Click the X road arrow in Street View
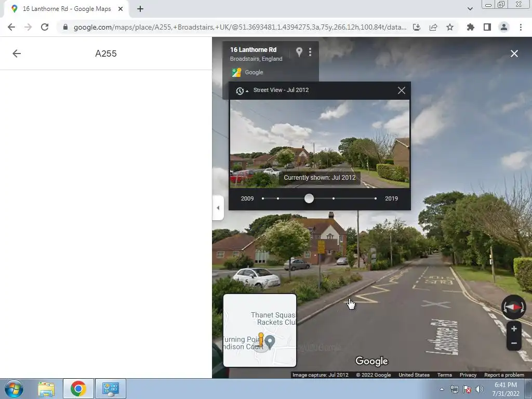This screenshot has height=399, width=532. 436,304
